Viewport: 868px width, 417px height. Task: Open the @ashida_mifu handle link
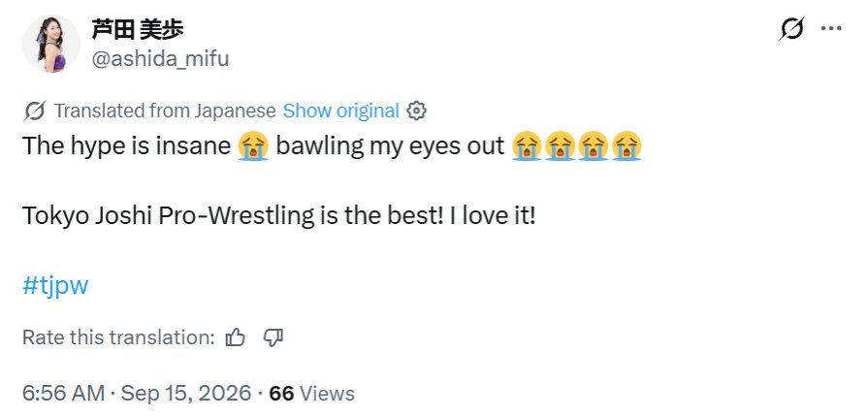coord(160,58)
